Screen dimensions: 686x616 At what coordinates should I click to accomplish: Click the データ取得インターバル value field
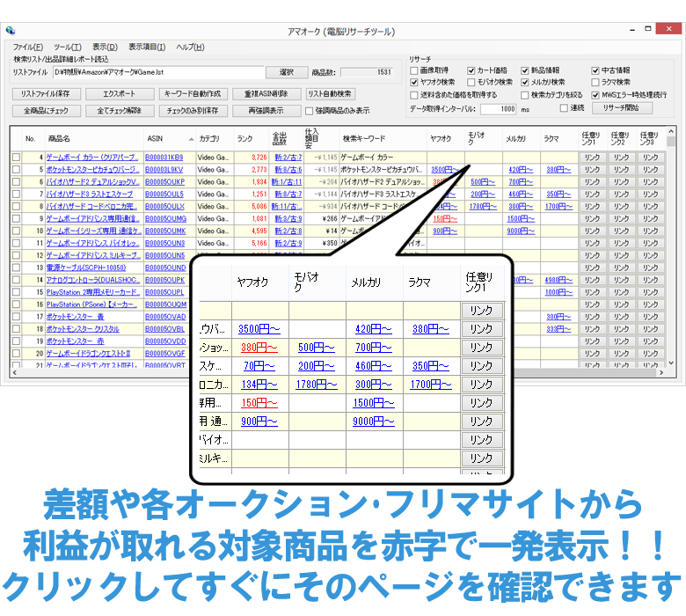pos(499,109)
